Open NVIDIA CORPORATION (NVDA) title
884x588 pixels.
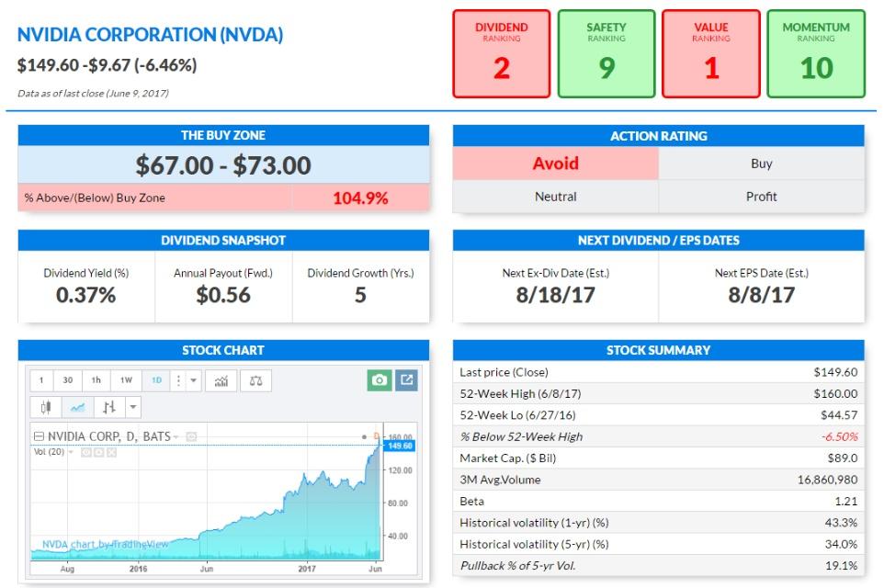click(150, 35)
